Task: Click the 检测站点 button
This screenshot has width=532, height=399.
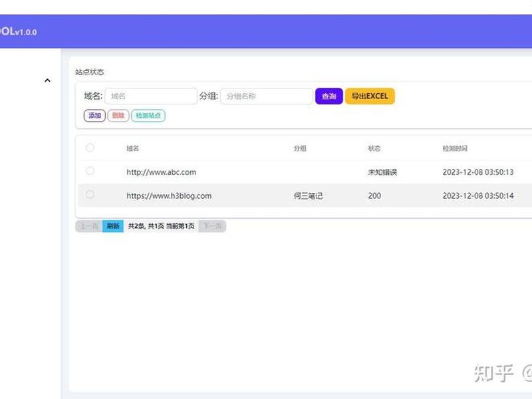Action: pyautogui.click(x=148, y=115)
